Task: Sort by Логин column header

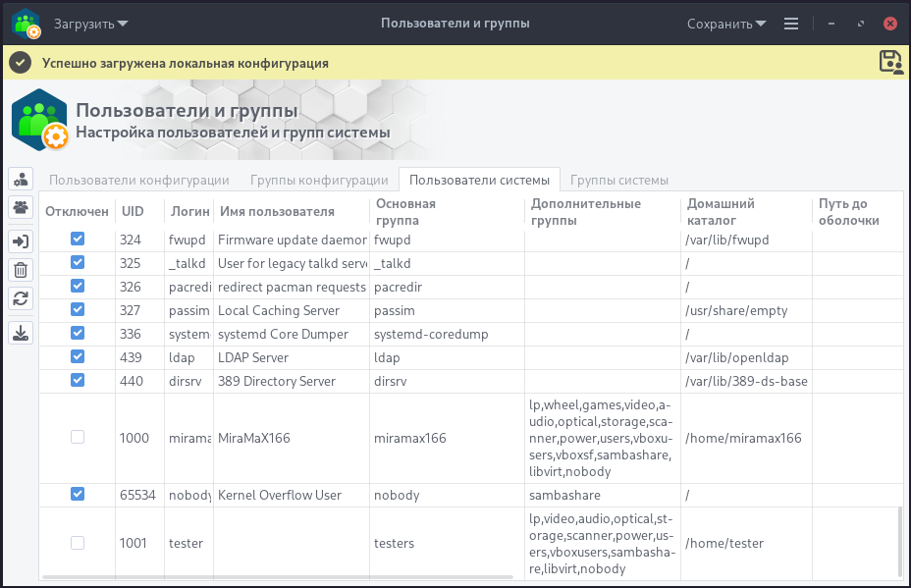Action: (188, 211)
